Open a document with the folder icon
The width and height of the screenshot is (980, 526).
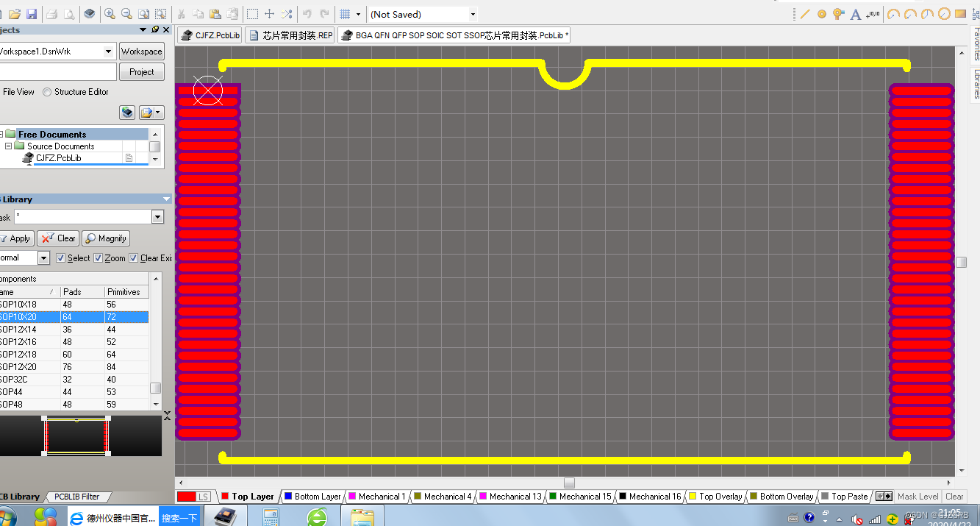14,14
